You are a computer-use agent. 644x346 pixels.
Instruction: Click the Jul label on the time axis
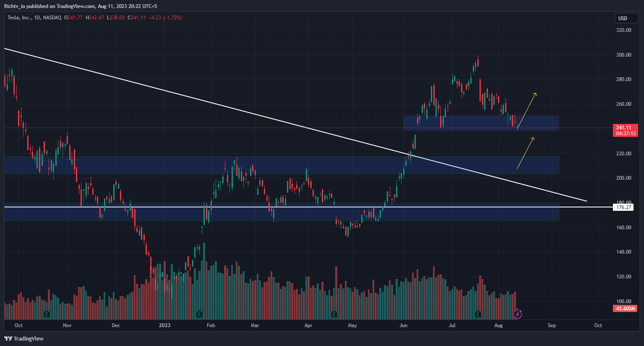[452, 325]
